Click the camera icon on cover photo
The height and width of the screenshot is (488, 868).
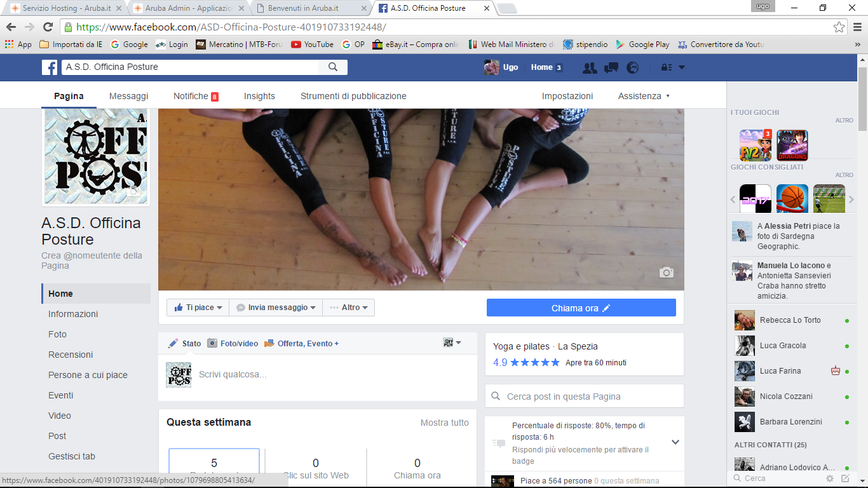click(x=666, y=273)
